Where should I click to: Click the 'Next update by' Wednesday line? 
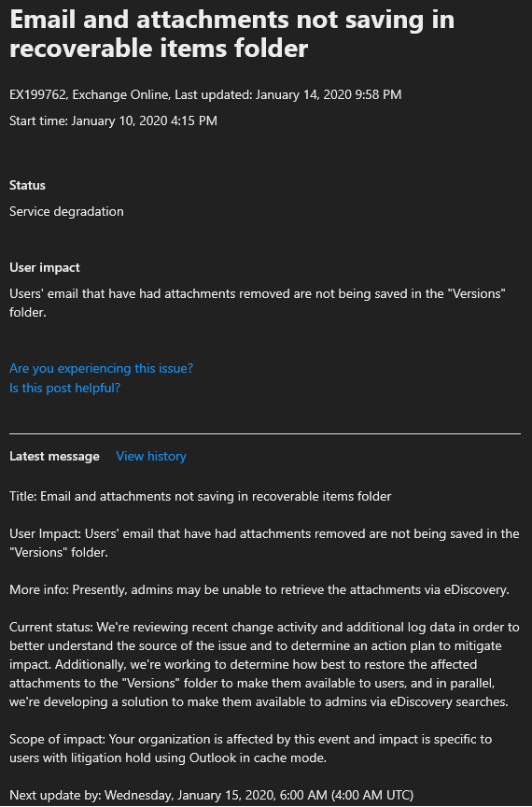[212, 795]
